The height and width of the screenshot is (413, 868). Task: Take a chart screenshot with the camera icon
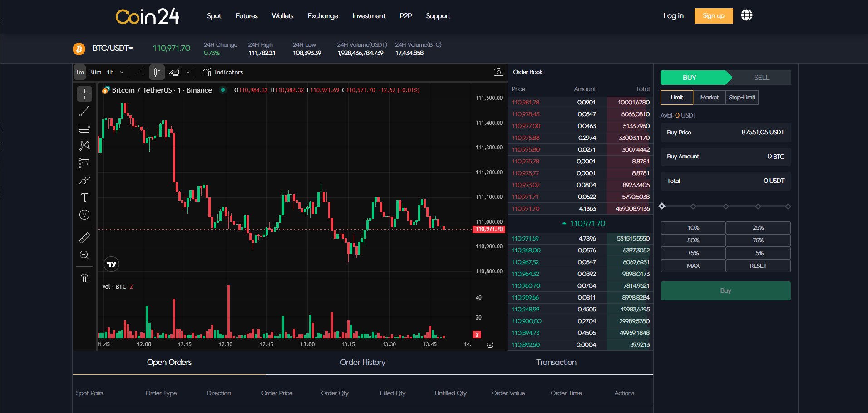[498, 72]
